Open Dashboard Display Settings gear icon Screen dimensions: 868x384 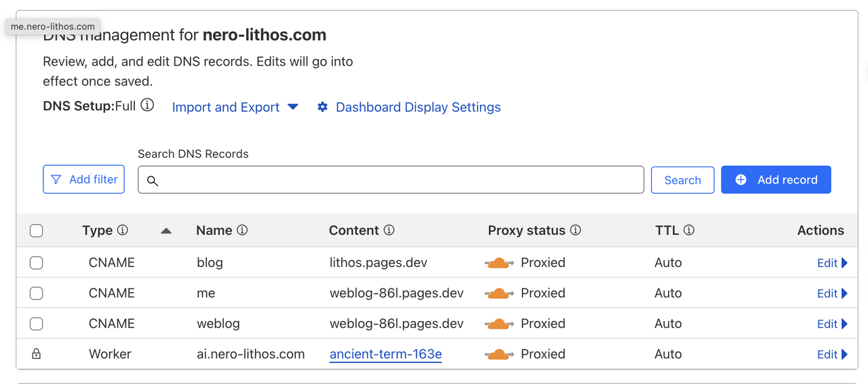point(323,107)
